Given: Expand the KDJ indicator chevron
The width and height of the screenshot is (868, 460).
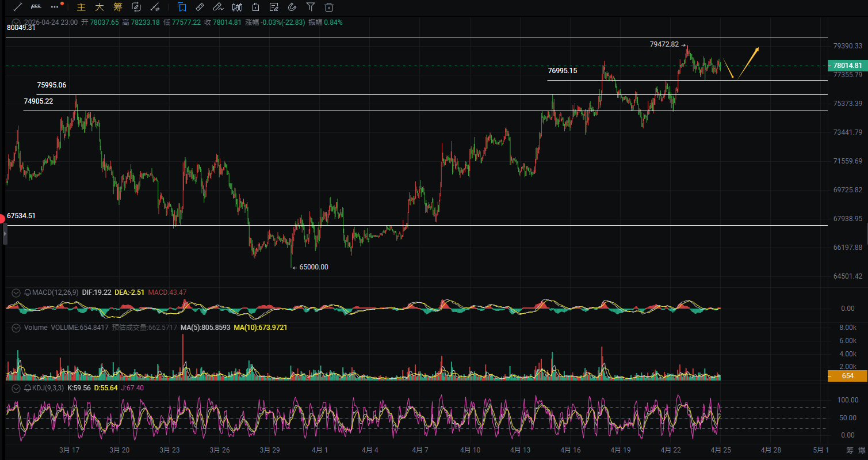Looking at the screenshot, I should coord(16,388).
